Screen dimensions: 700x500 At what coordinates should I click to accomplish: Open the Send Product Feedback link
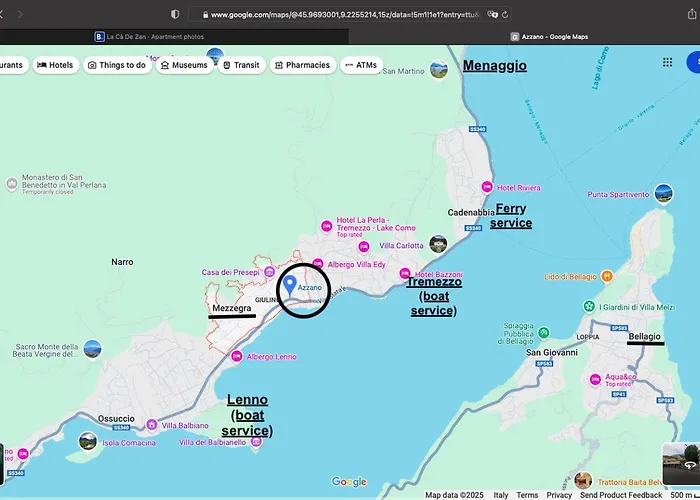[x=621, y=495]
